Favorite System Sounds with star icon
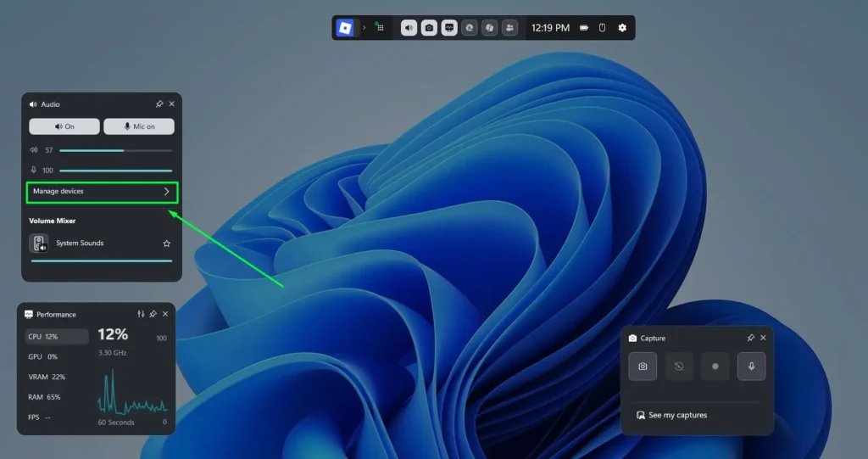This screenshot has width=868, height=459. tap(167, 243)
